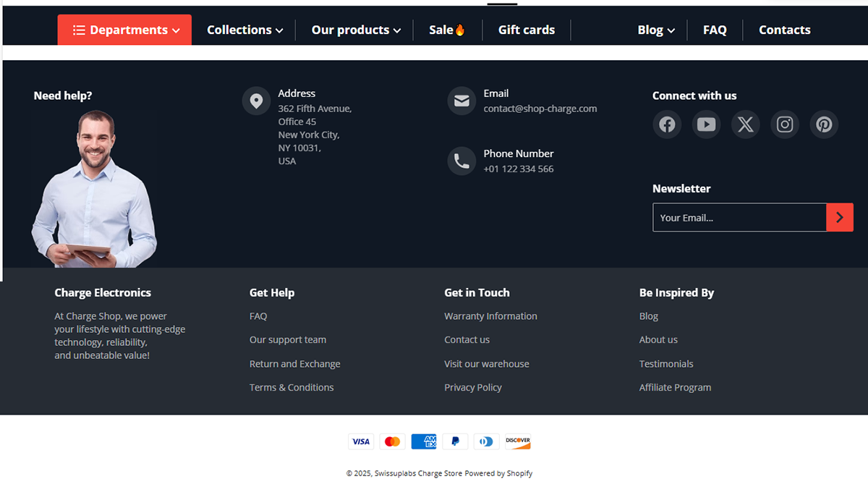
Task: Open the Blog dropdown in the navigation
Action: tap(655, 30)
